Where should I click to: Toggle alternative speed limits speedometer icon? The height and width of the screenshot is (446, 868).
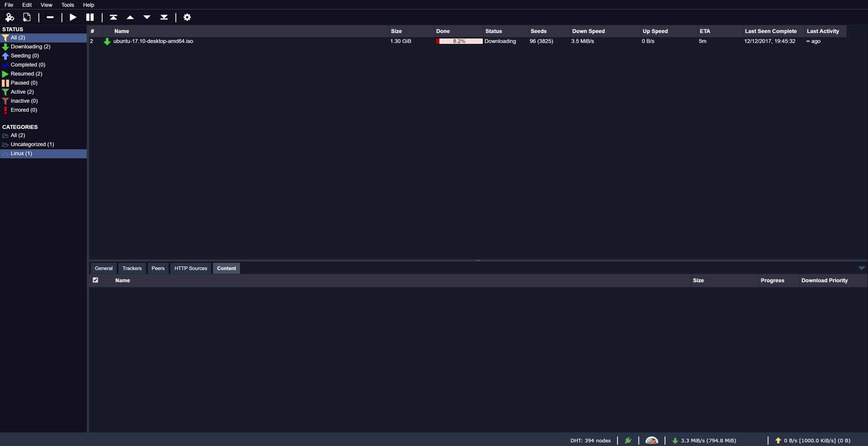point(652,440)
